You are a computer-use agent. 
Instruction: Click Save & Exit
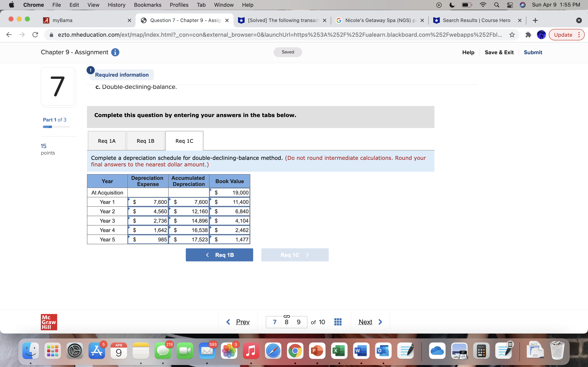[499, 52]
